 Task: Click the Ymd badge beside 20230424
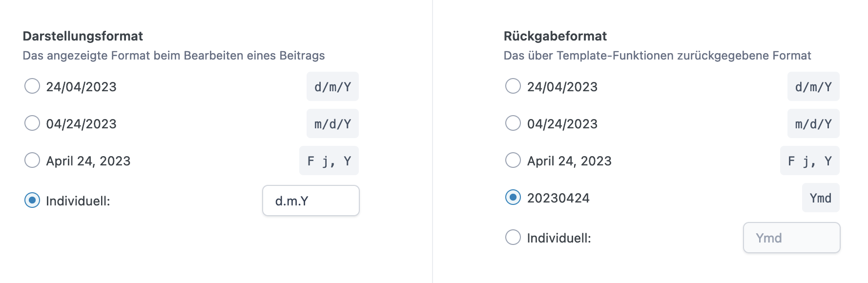coord(821,198)
